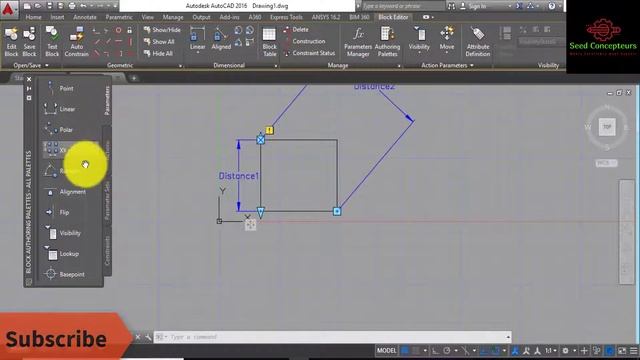
Task: Select the Alignment parameter in palette
Action: 65,192
